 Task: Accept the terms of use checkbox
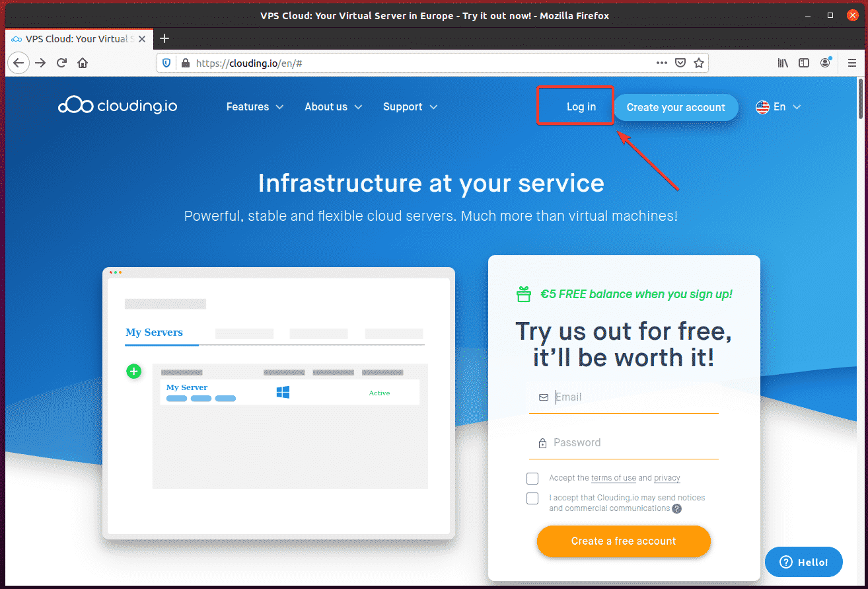tap(532, 479)
